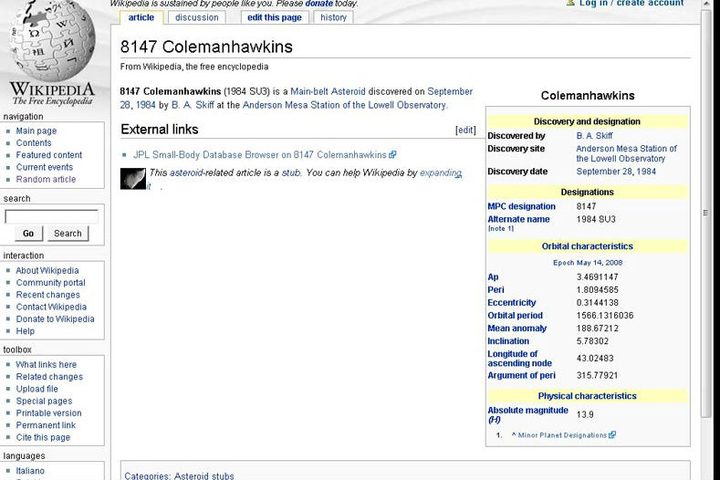
Task: Click external link icon after JPL Small-Body link
Action: pyautogui.click(x=392, y=155)
